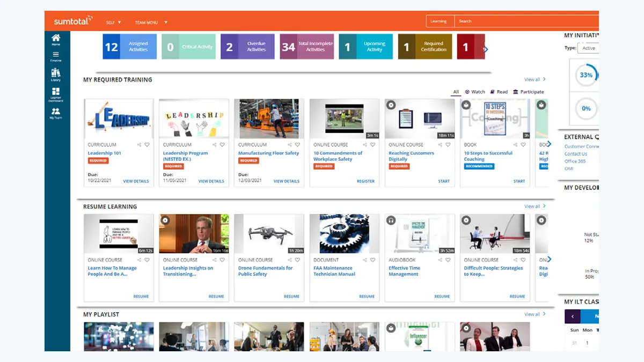Screen dimensions: 644x362
Task: Open the 1 Upcoming Activity tile
Action: tap(365, 47)
